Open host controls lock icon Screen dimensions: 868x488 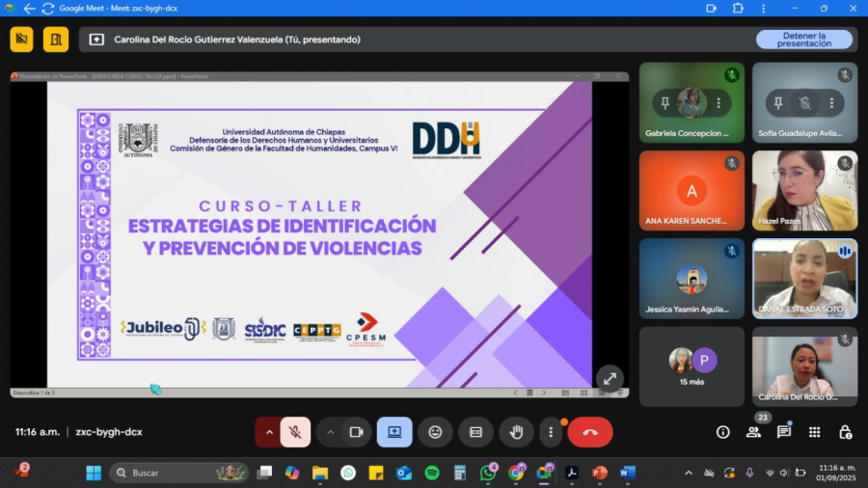[x=845, y=432]
